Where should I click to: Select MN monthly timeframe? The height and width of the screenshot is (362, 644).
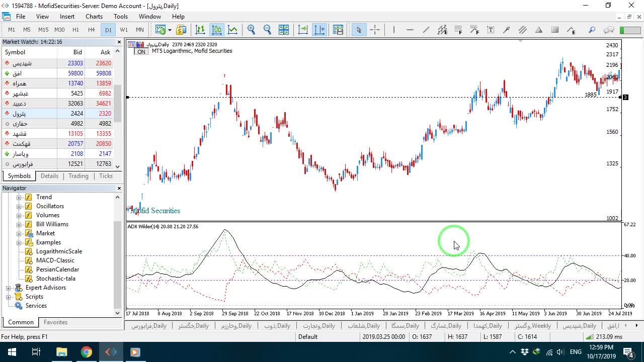click(x=140, y=30)
